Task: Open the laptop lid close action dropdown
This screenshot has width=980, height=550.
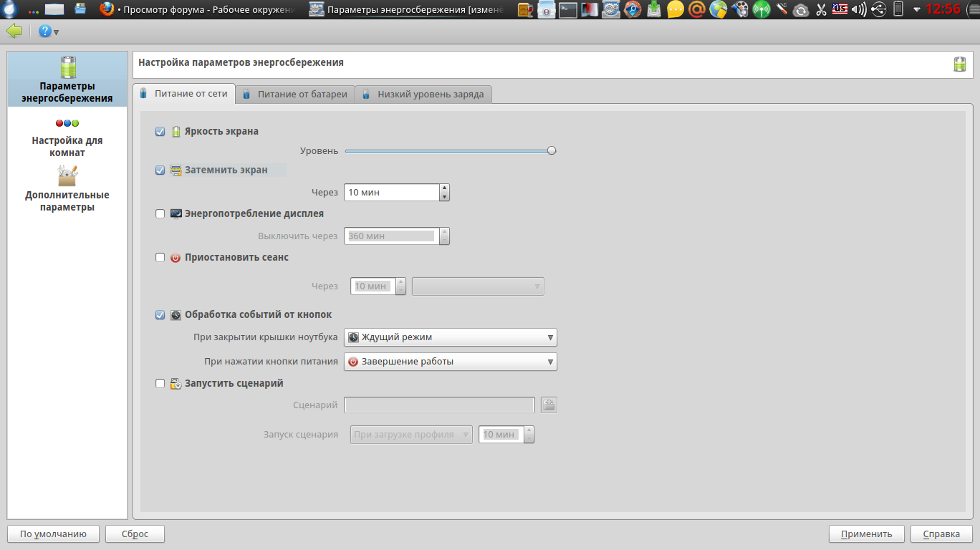Action: [x=451, y=337]
